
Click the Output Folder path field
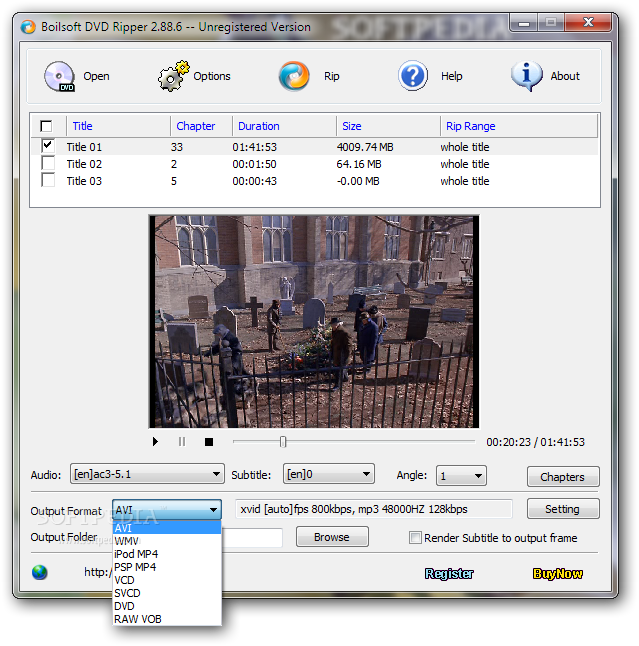252,538
